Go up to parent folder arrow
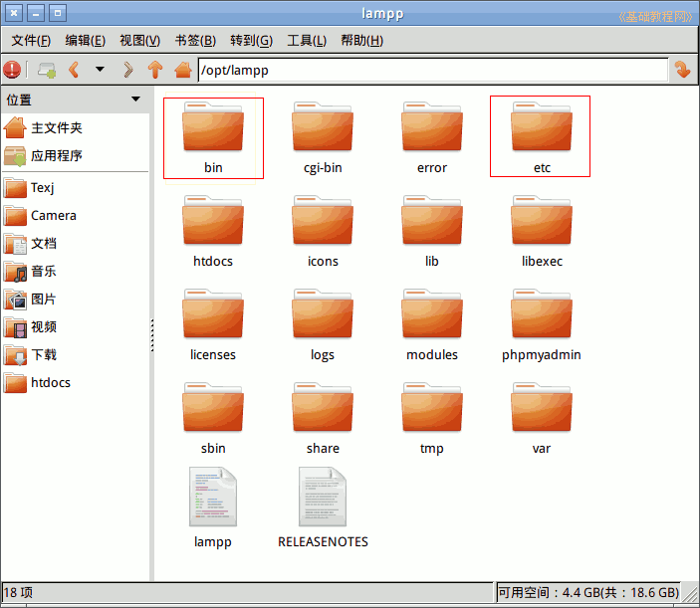The image size is (700, 608). coord(155,70)
